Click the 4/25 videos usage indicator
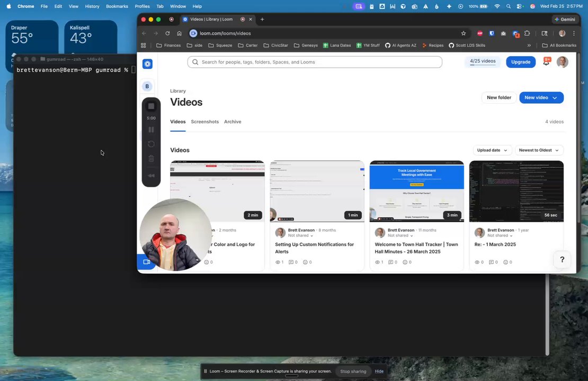Screen dimensions: 588x381 [483, 61]
